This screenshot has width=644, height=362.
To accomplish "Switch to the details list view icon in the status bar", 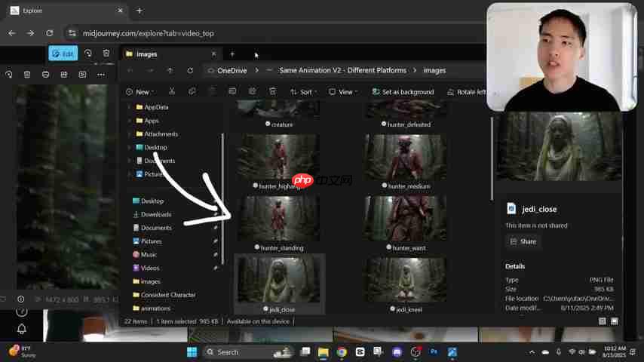I will click(x=603, y=321).
